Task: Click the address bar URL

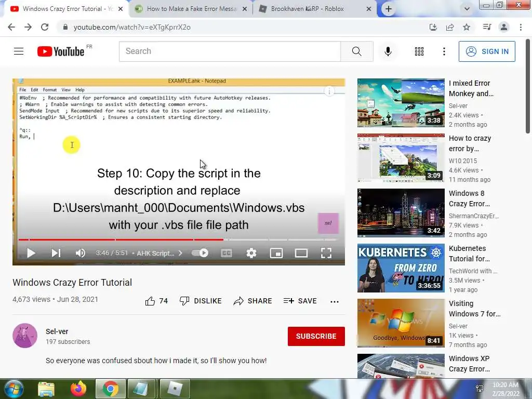Action: [132, 27]
